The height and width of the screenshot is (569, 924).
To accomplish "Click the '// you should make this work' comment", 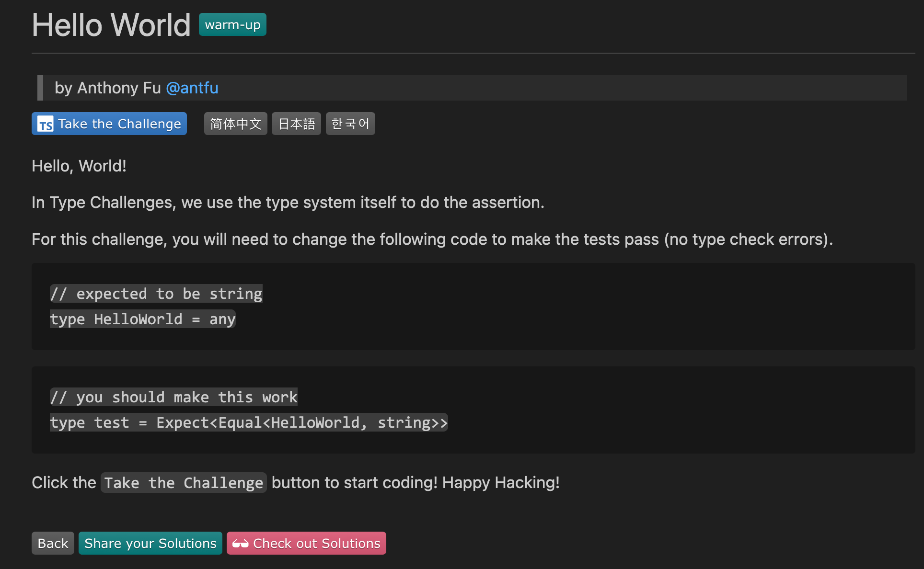I will tap(173, 397).
